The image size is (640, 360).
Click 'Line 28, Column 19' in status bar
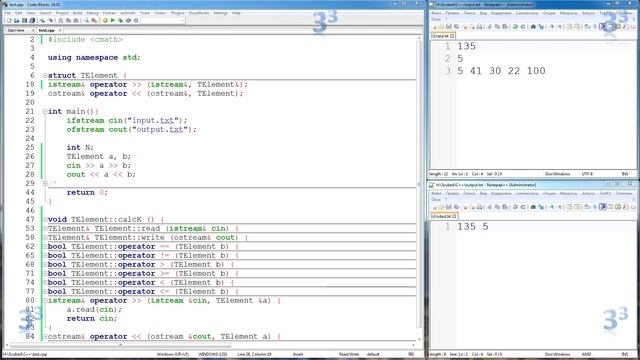254,354
